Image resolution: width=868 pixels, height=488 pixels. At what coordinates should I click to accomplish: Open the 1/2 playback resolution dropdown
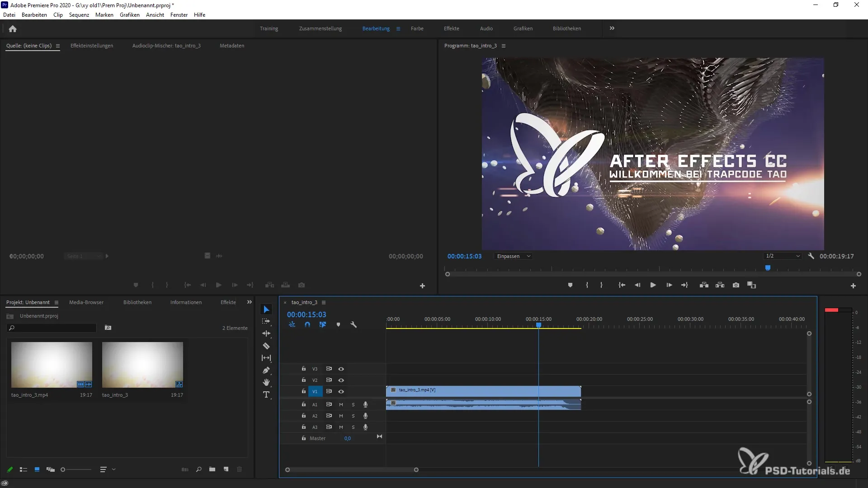pos(783,256)
